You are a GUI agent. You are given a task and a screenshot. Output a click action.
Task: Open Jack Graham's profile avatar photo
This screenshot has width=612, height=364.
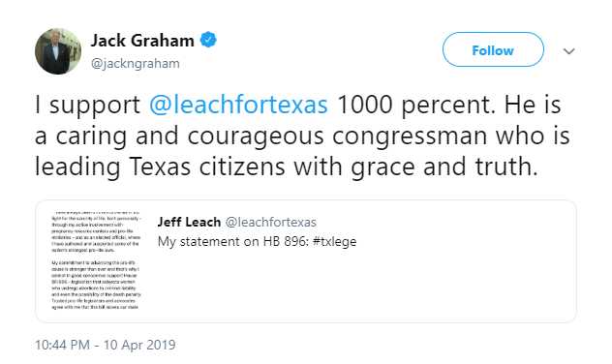tap(58, 51)
